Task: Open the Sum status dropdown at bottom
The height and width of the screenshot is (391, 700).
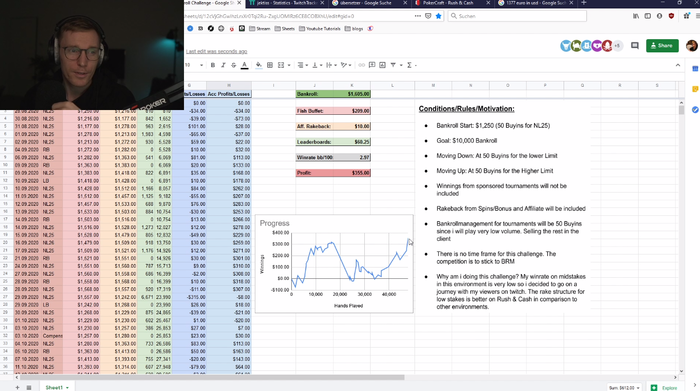Action: [x=625, y=388]
